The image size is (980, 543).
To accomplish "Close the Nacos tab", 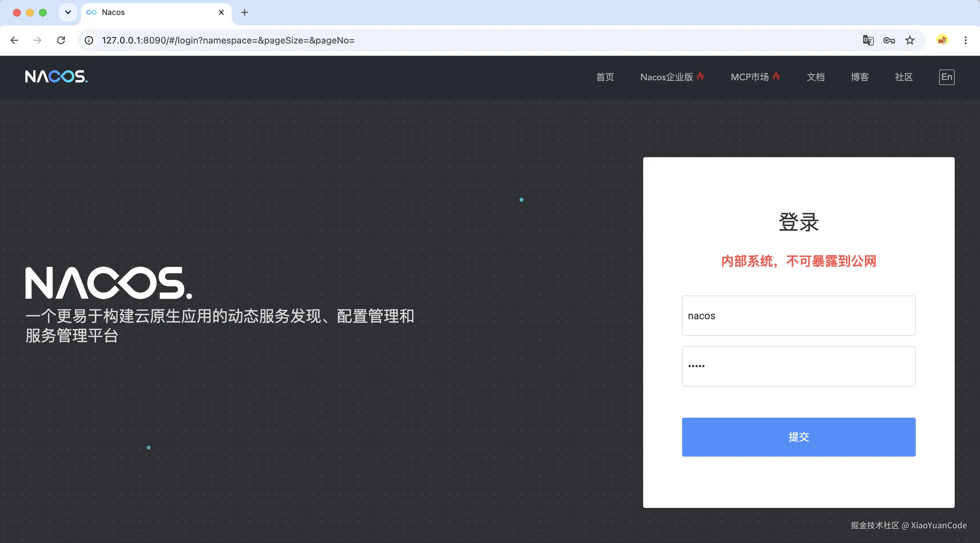I will (221, 13).
